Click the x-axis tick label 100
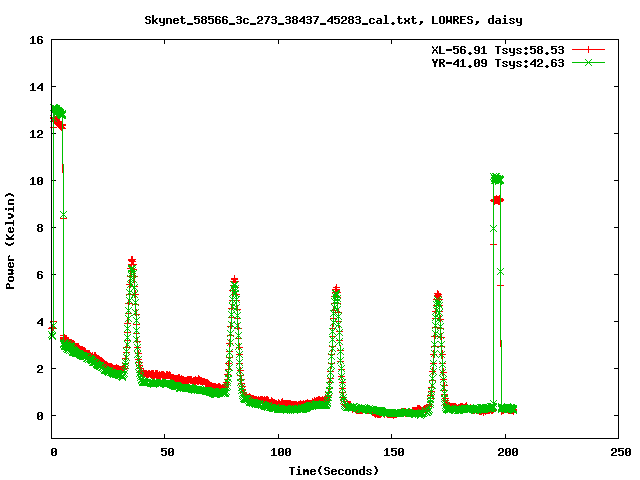640x480 pixels. point(281,452)
